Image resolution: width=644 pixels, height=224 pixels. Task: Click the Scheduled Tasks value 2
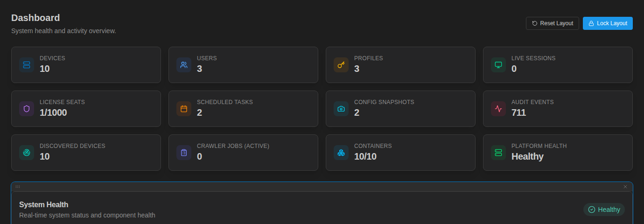click(x=199, y=112)
